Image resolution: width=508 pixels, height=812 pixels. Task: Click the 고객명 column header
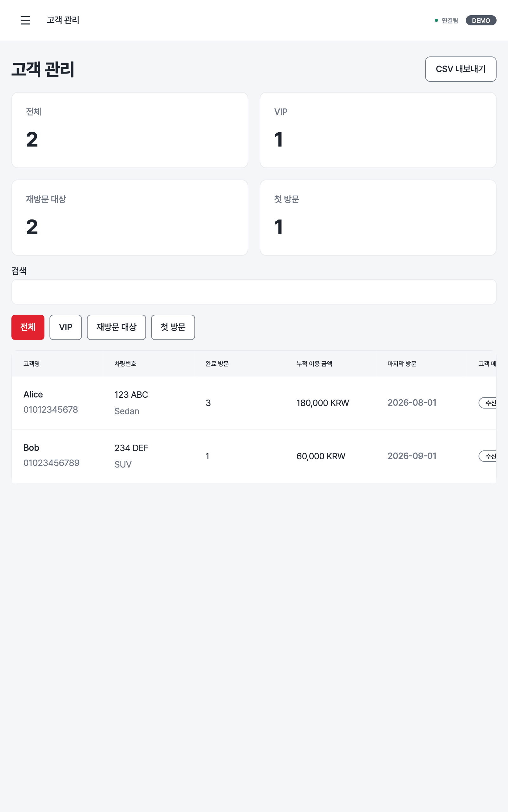pos(31,364)
